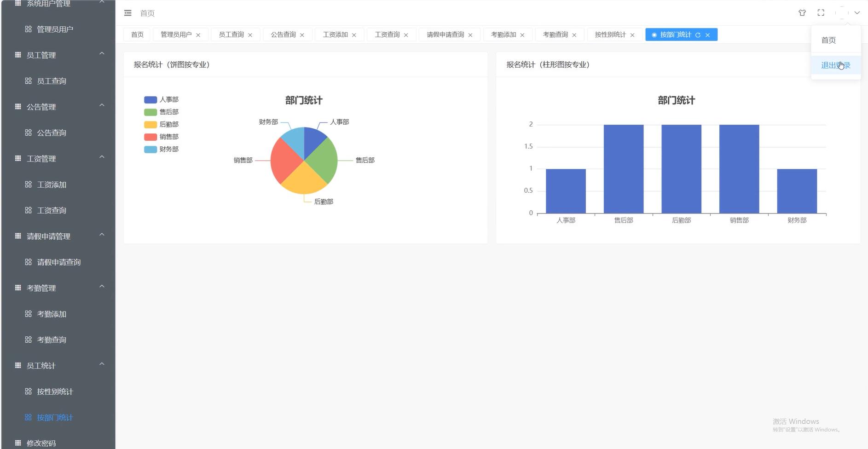Enter fullscreen via the expand icon
The height and width of the screenshot is (449, 868).
(x=821, y=13)
